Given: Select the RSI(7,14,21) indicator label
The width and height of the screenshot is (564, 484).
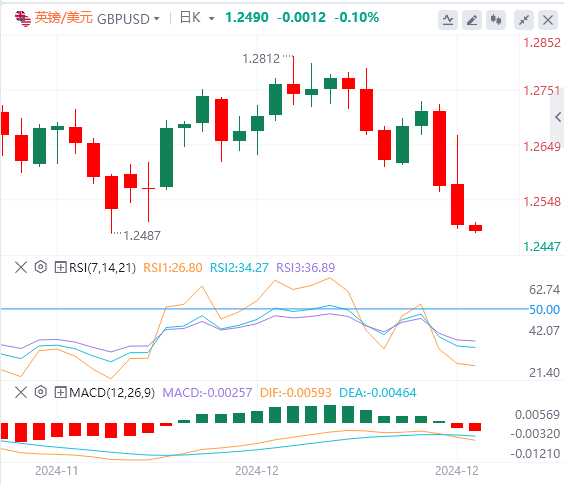Looking at the screenshot, I should (x=103, y=268).
